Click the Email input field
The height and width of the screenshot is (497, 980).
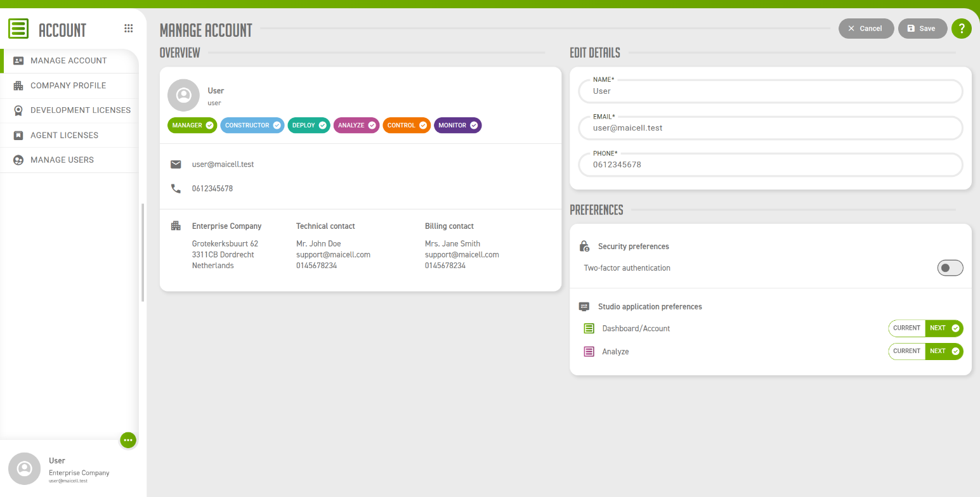770,128
